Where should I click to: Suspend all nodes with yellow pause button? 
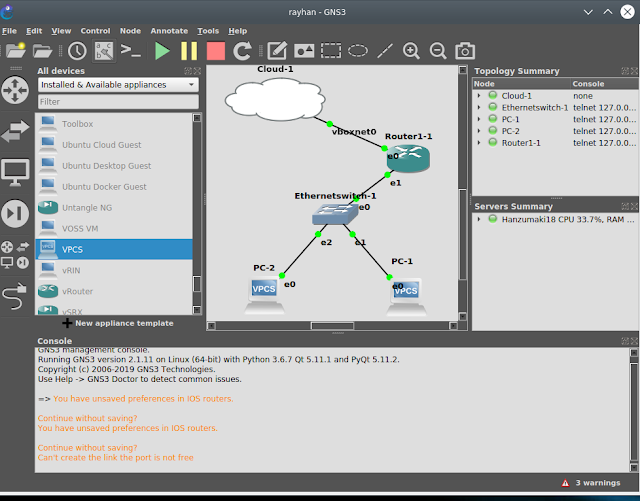189,51
